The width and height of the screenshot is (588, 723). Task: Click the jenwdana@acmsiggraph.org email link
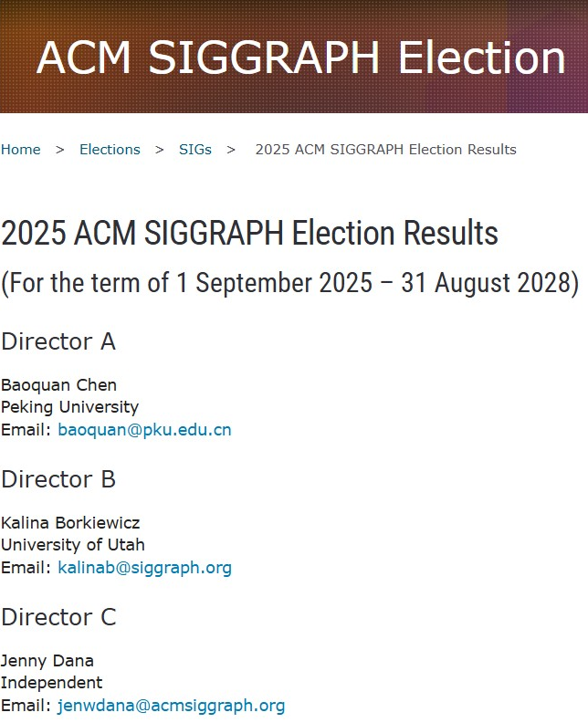[x=171, y=706]
